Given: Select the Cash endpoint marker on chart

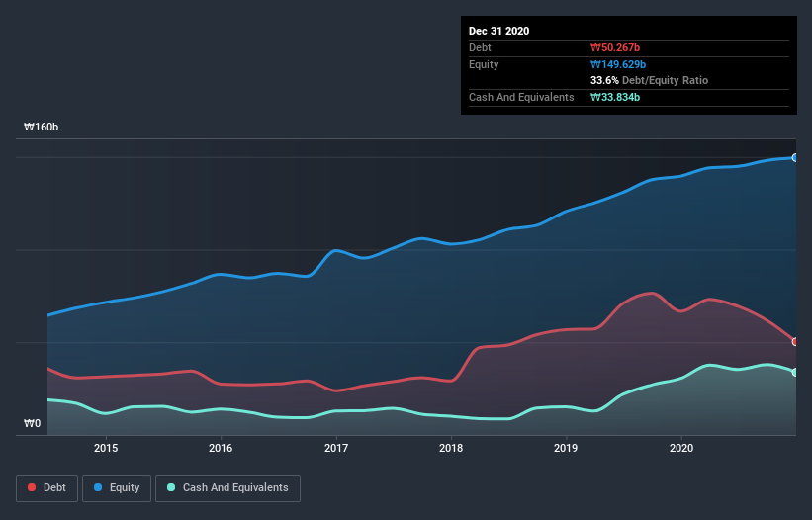Looking at the screenshot, I should coord(795,372).
